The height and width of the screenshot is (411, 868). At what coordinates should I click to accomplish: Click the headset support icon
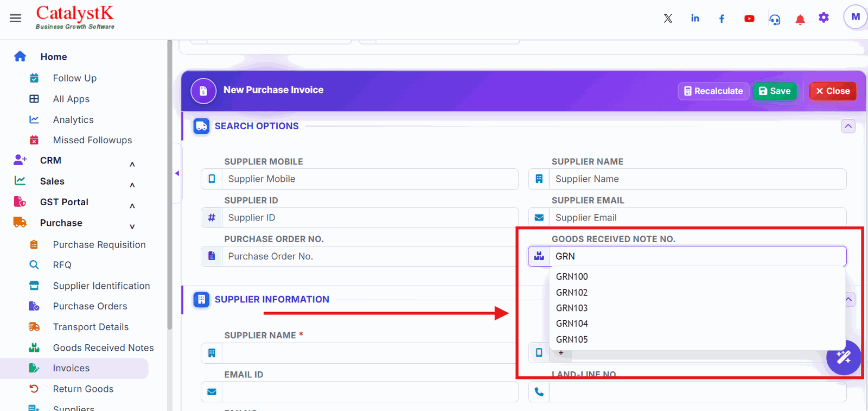pos(775,20)
